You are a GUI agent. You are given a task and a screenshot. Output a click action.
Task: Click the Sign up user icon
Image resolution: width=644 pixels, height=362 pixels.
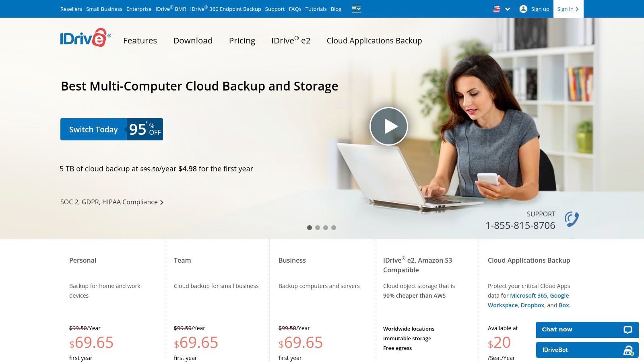[523, 9]
